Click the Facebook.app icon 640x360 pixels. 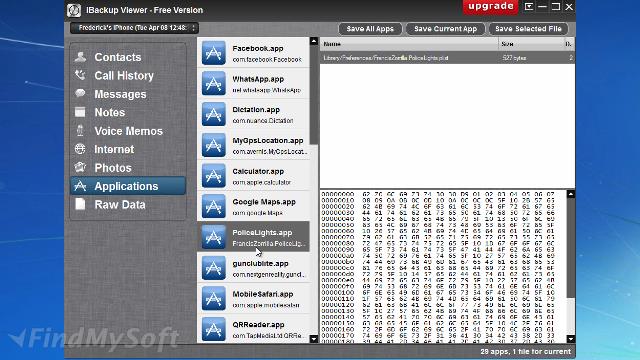[213, 53]
